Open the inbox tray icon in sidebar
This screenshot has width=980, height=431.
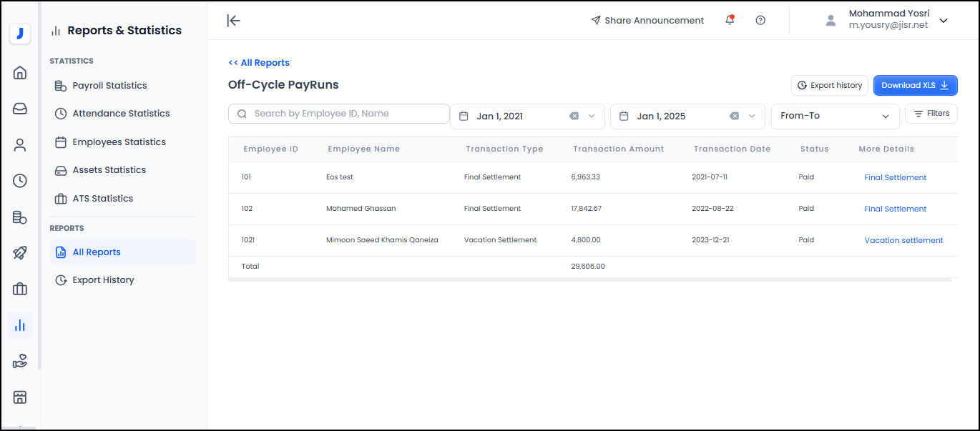pyautogui.click(x=20, y=109)
